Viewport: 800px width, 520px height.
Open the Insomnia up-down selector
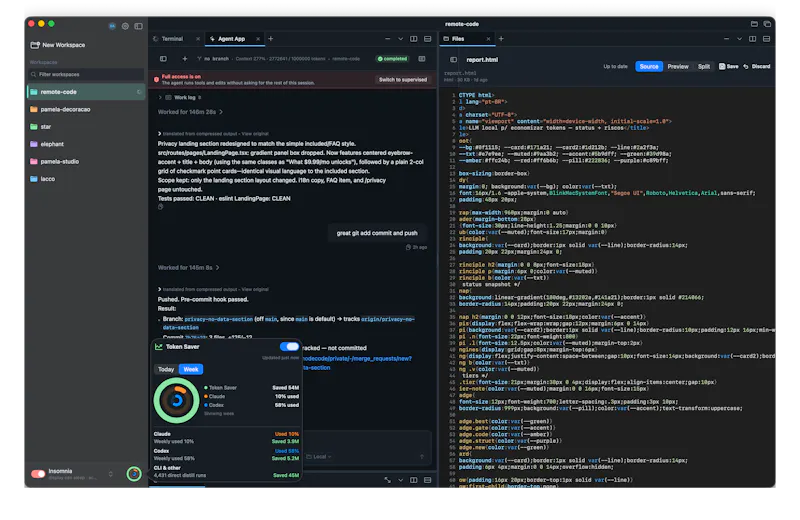pyautogui.click(x=111, y=474)
